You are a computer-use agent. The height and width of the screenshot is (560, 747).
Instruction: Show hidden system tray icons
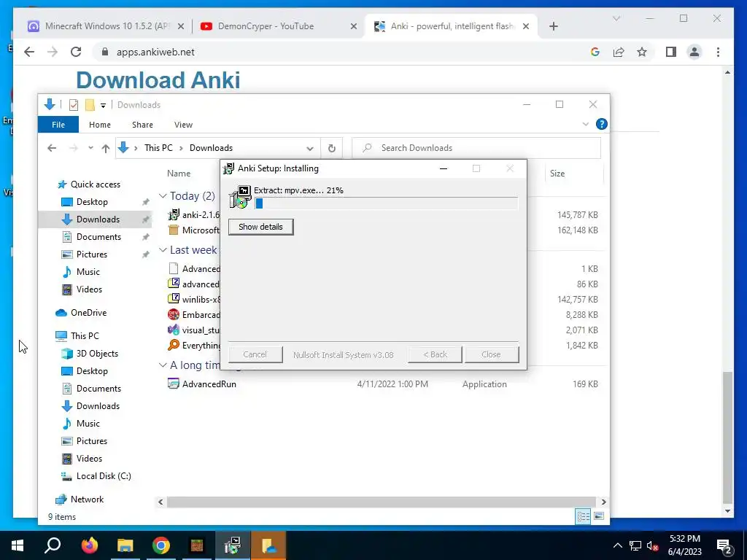pos(617,545)
